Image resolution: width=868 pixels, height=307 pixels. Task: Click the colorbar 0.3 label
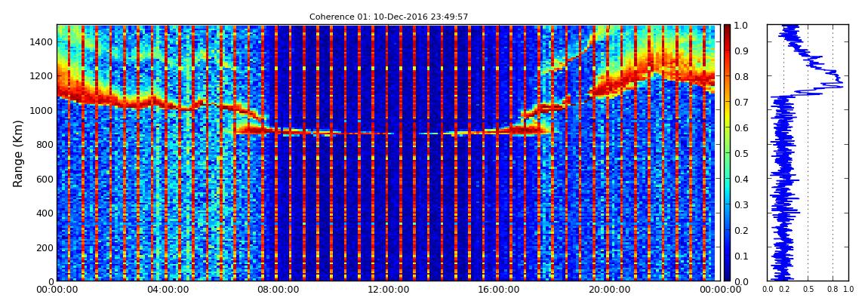coord(741,204)
